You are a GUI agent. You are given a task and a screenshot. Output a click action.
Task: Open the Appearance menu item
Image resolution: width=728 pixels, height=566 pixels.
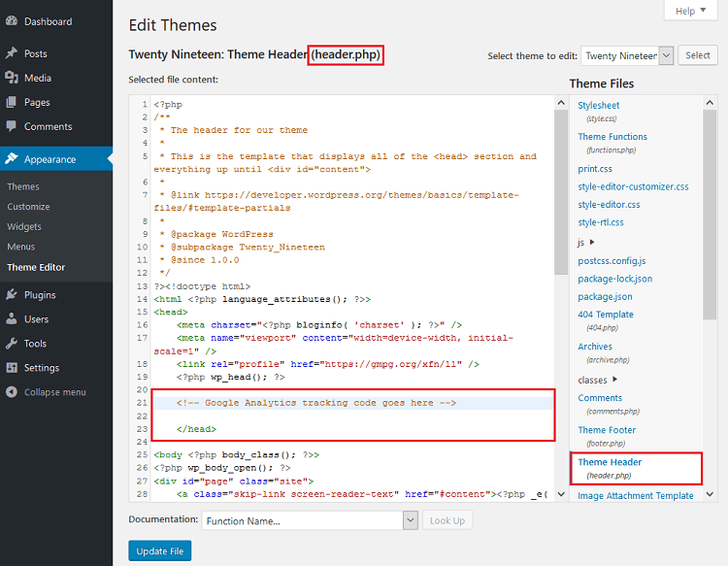pyautogui.click(x=50, y=159)
